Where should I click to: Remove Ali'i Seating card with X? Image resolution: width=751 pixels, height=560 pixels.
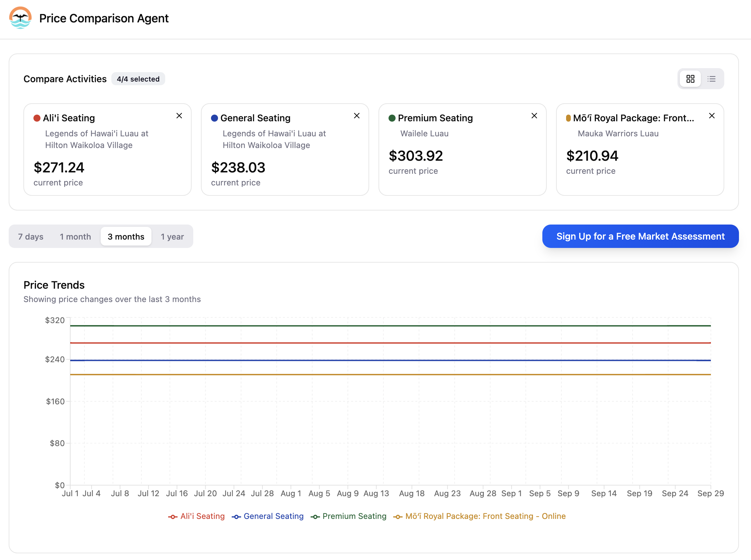[x=179, y=116]
